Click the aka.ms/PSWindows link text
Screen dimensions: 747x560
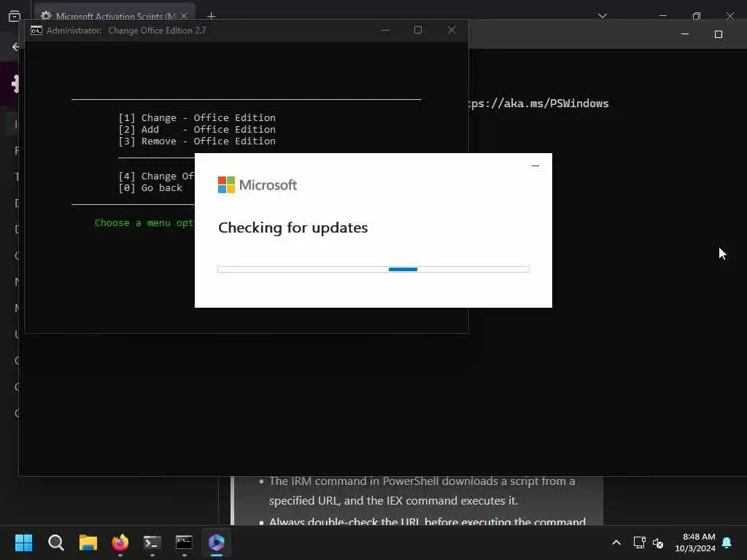[539, 104]
